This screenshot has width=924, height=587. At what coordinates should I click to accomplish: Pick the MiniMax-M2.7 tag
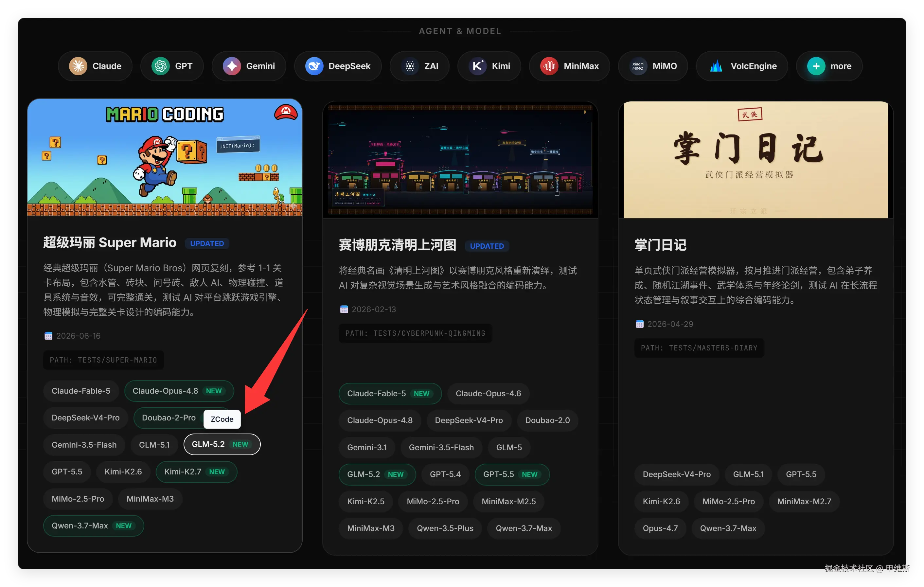[804, 502]
